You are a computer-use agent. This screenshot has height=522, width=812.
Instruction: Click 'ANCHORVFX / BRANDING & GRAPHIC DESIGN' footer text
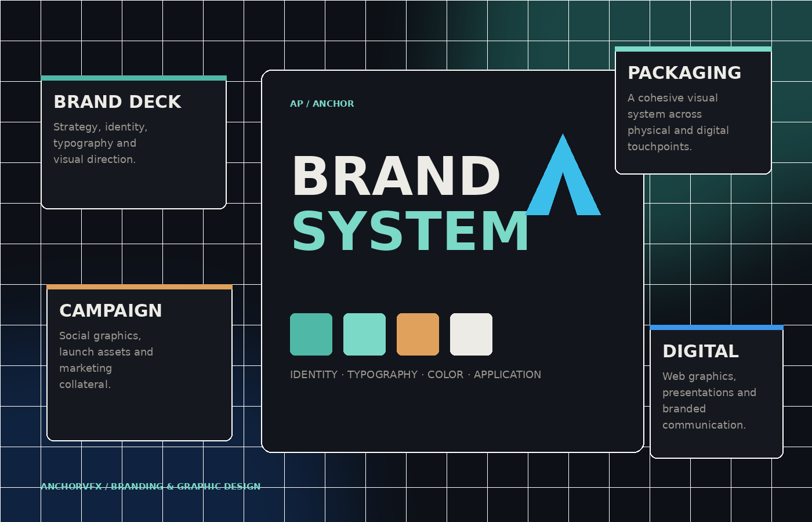point(151,487)
